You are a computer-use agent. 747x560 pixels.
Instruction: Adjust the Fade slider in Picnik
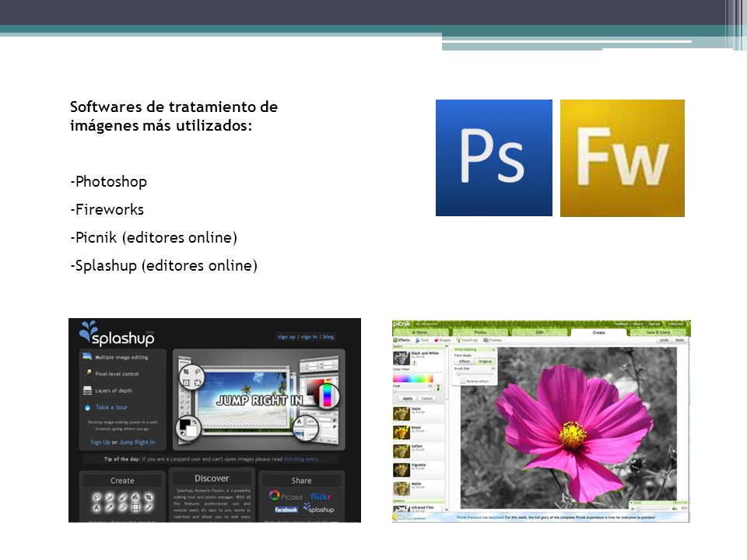[412, 391]
